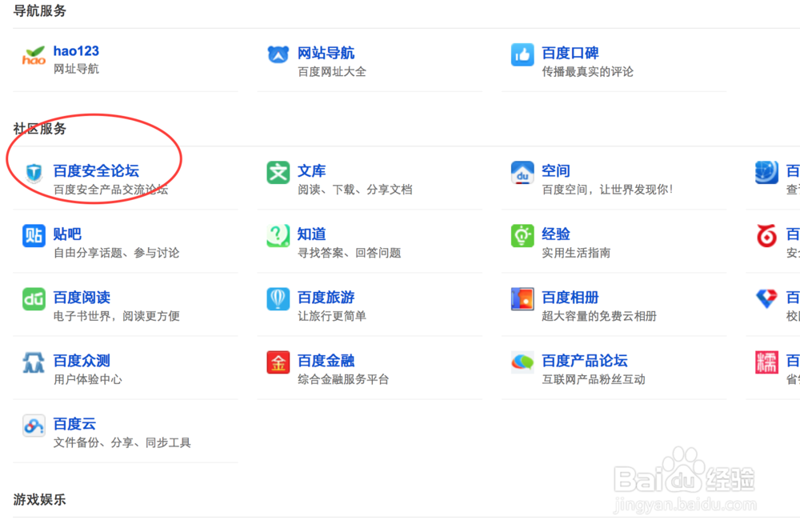
Task: Click the red swirl icon beside 经验 row
Action: 767,236
